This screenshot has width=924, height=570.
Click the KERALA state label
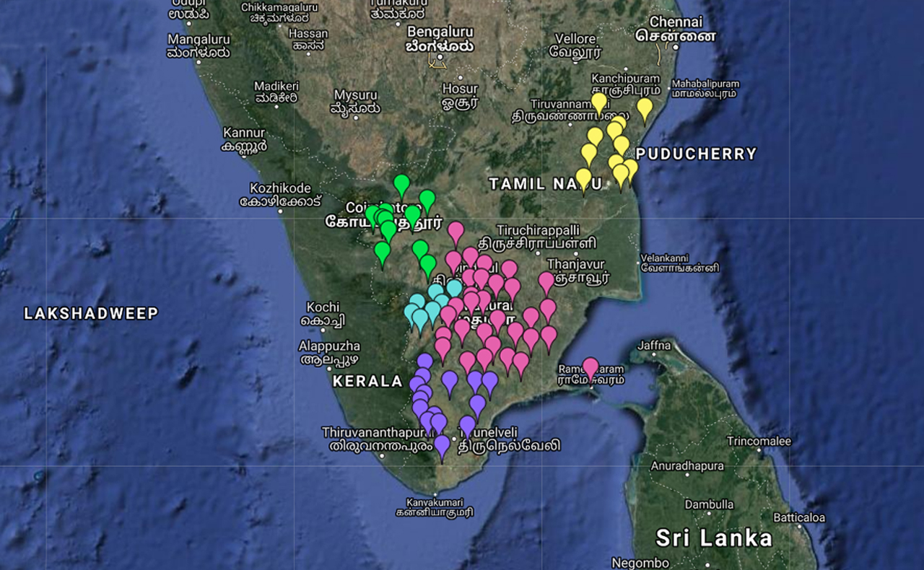point(367,382)
